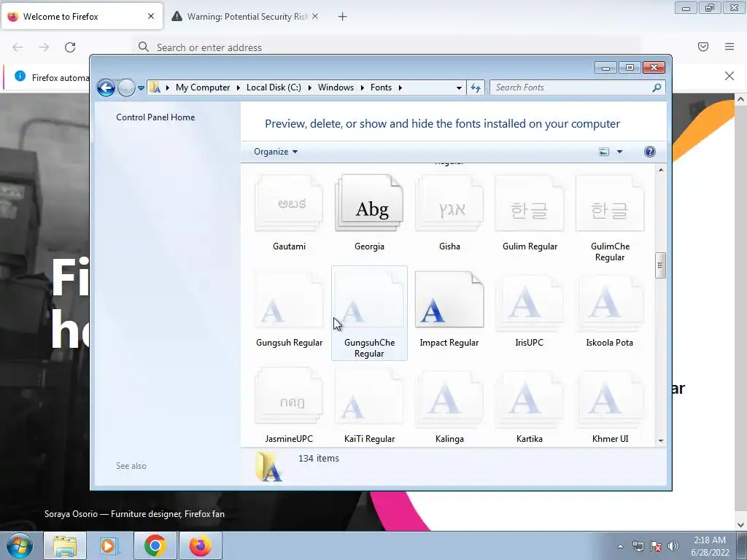Click the font list scrollbar thumb

pos(660,265)
